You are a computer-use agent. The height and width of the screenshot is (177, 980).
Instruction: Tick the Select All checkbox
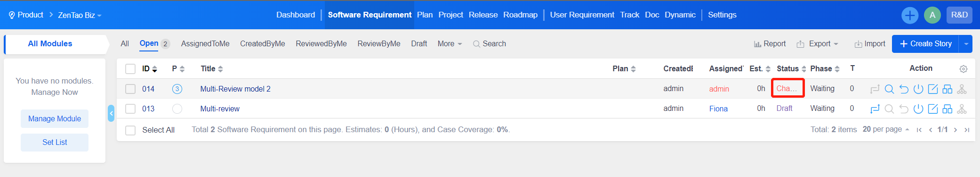pos(130,130)
